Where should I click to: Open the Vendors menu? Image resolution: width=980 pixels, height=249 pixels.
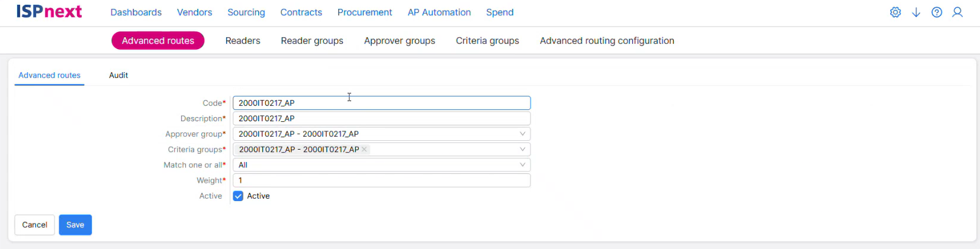tap(194, 12)
